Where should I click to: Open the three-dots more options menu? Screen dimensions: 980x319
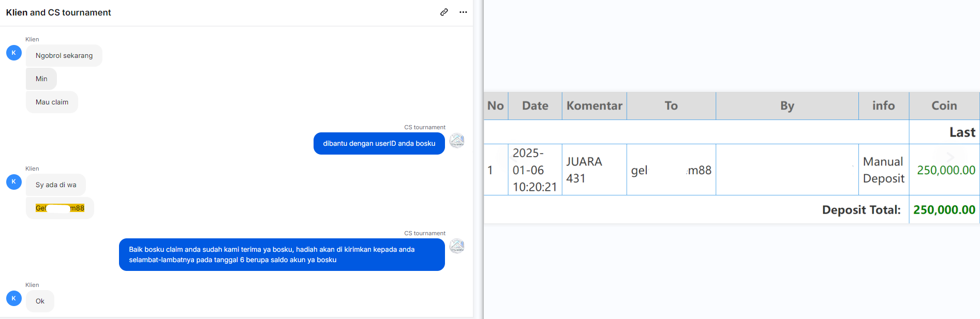(x=463, y=12)
